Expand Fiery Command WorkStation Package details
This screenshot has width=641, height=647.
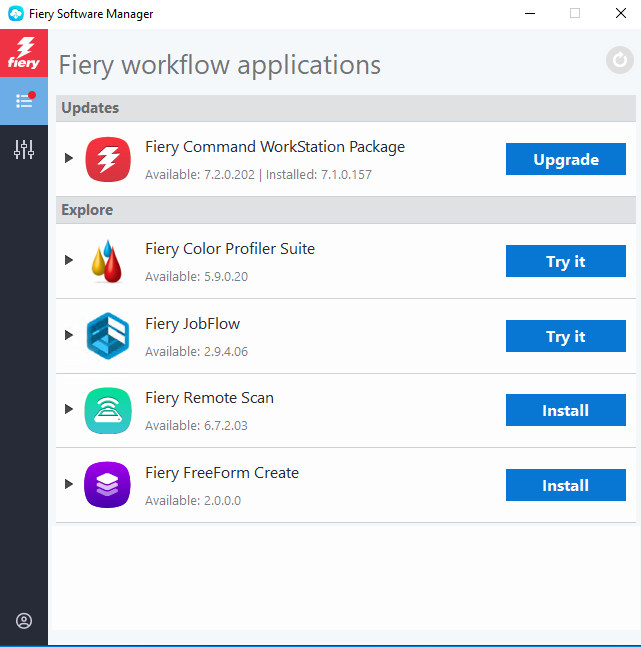69,159
